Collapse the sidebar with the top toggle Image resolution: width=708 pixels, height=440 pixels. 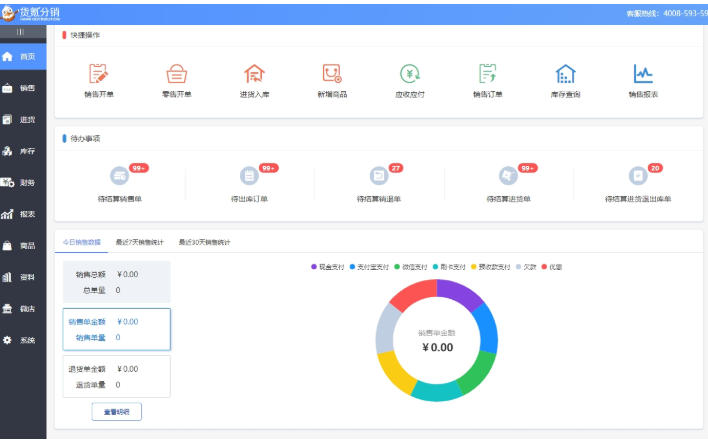point(20,32)
